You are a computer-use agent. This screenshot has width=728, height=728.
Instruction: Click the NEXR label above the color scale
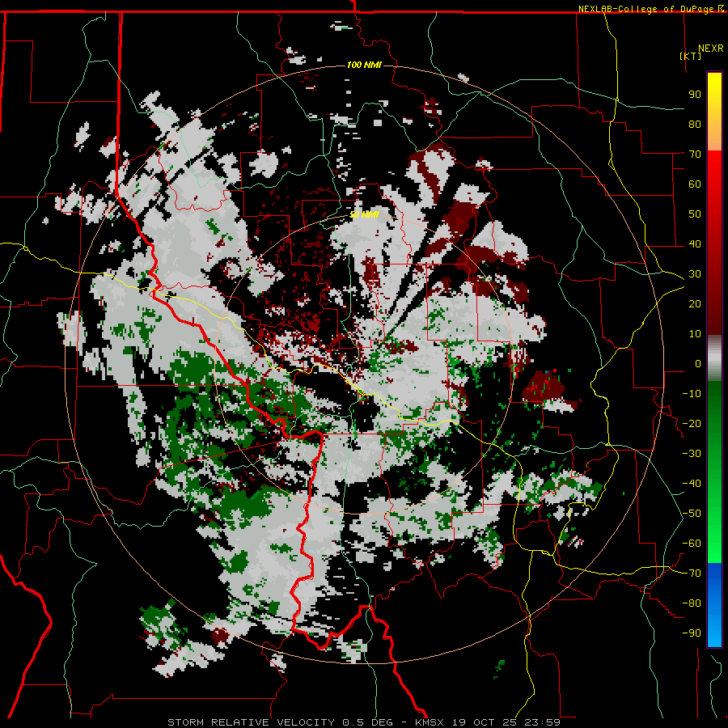[x=711, y=49]
